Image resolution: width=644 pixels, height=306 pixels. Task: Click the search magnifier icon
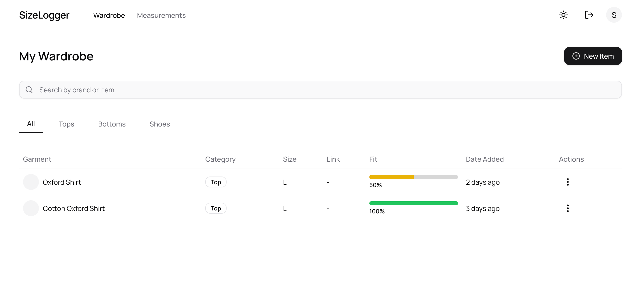29,90
